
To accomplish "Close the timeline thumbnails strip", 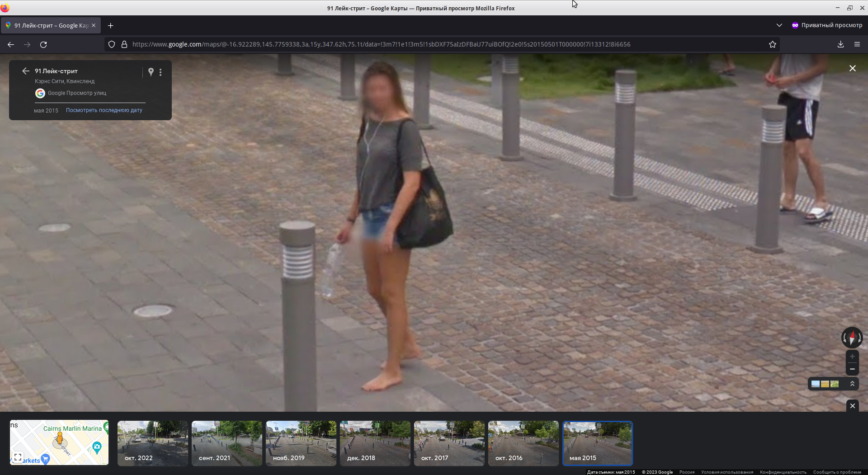I will pos(852,406).
